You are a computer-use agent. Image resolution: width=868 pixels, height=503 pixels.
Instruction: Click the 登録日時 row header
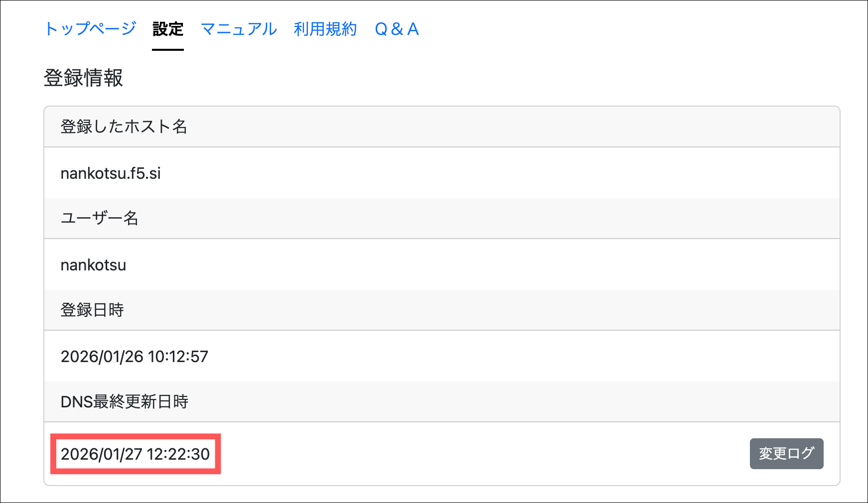pyautogui.click(x=92, y=310)
